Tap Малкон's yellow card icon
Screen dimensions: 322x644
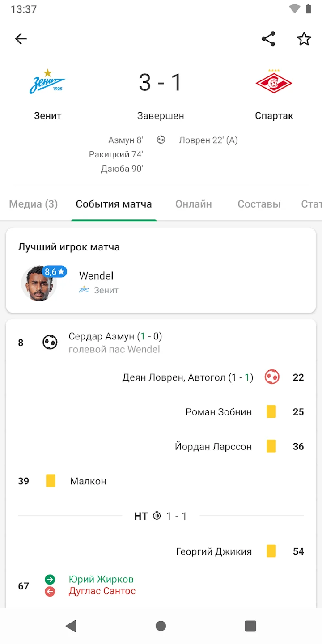click(51, 481)
